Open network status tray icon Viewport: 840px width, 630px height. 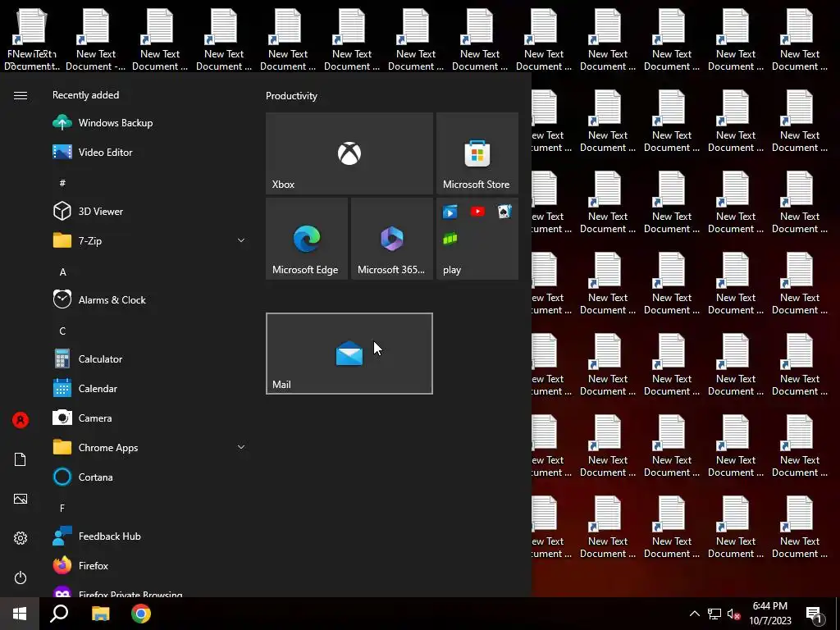(x=714, y=614)
